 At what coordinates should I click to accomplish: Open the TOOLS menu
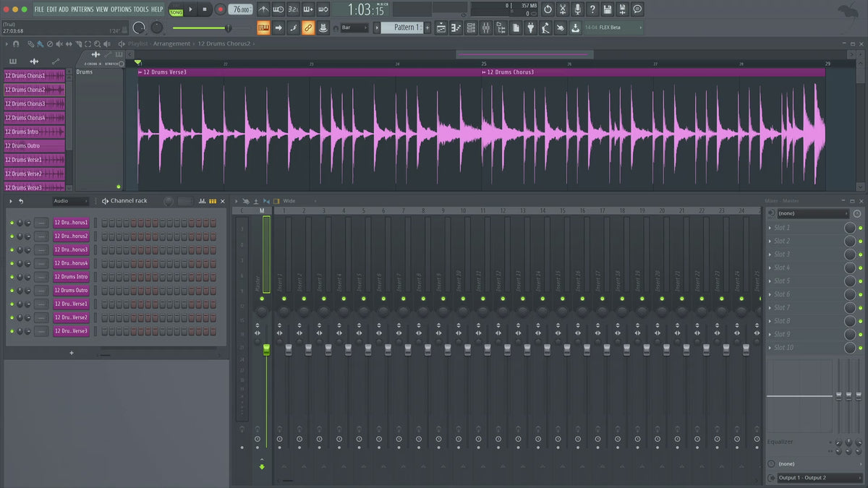click(x=140, y=9)
